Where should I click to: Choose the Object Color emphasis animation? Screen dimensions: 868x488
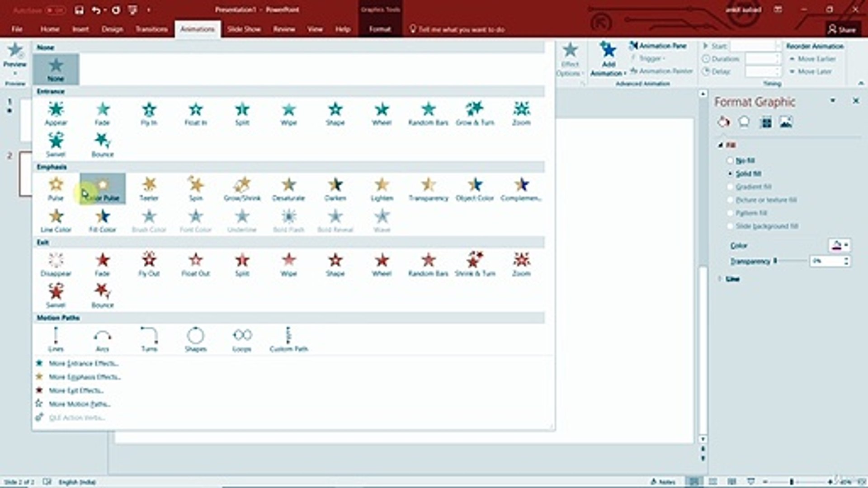[x=475, y=189]
